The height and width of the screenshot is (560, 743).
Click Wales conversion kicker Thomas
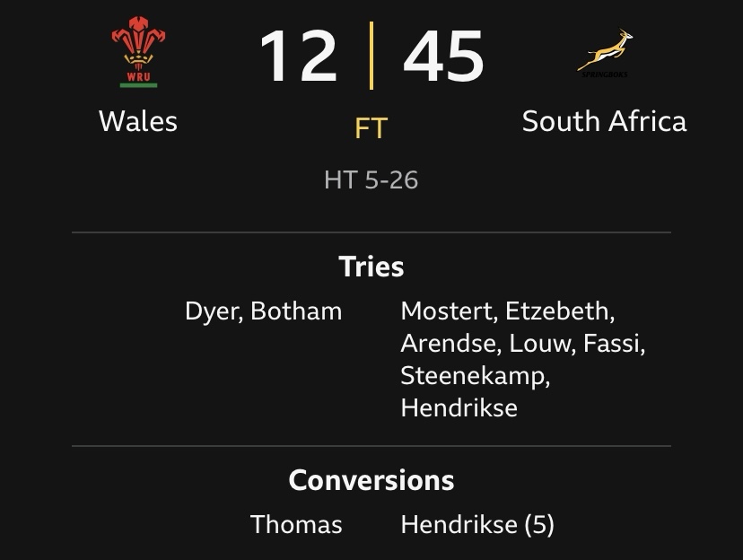(x=296, y=524)
